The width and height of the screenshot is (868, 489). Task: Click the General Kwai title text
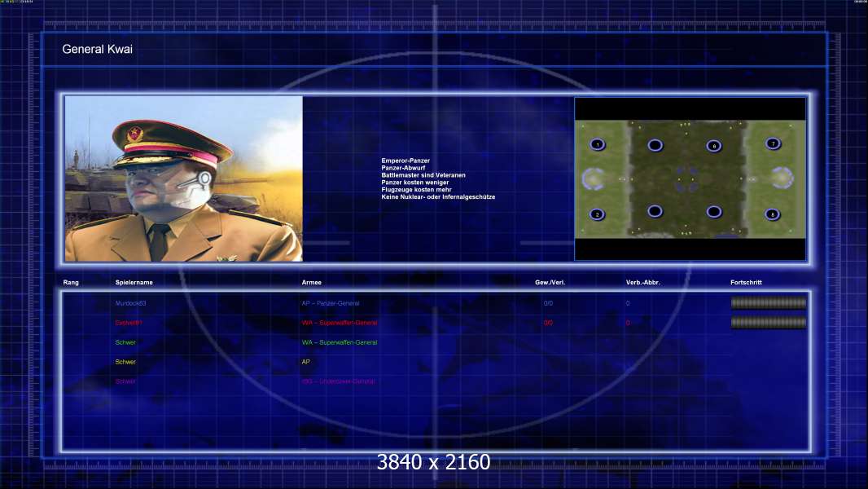[x=98, y=49]
